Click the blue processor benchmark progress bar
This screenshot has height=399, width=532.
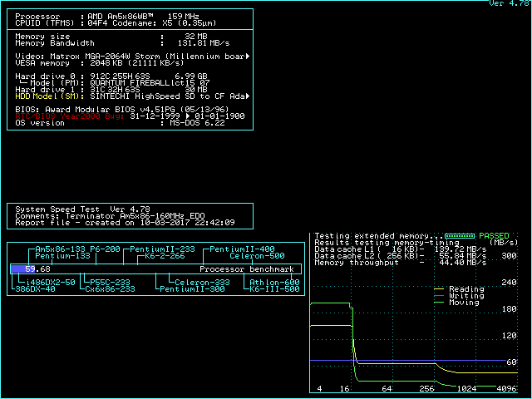coord(22,269)
